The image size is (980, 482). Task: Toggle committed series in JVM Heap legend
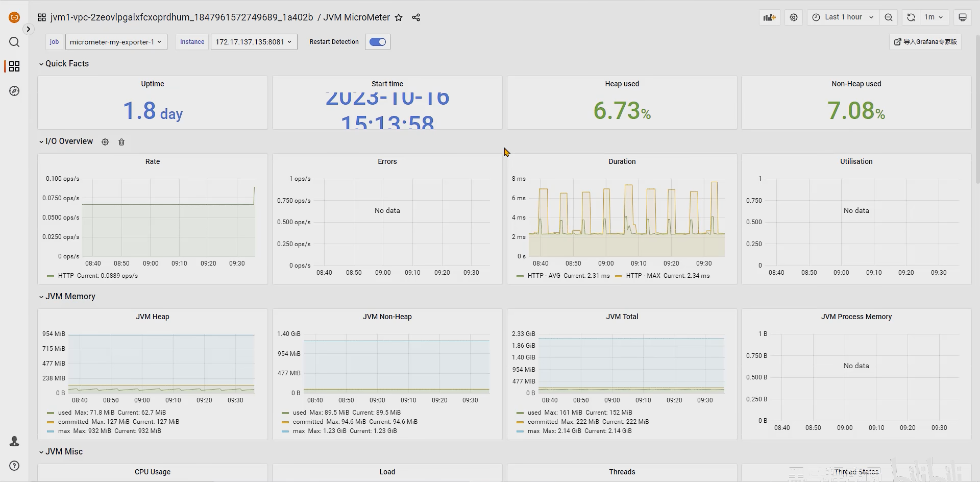[73, 422]
